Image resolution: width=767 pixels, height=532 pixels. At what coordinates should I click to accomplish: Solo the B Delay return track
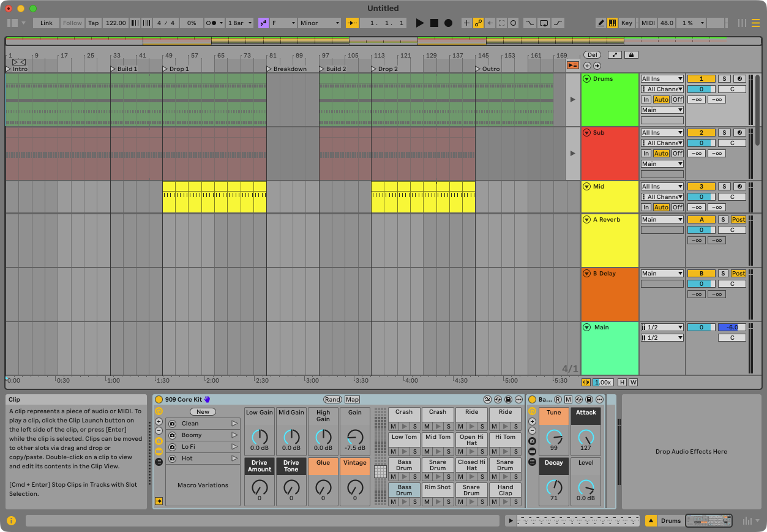[x=724, y=273]
